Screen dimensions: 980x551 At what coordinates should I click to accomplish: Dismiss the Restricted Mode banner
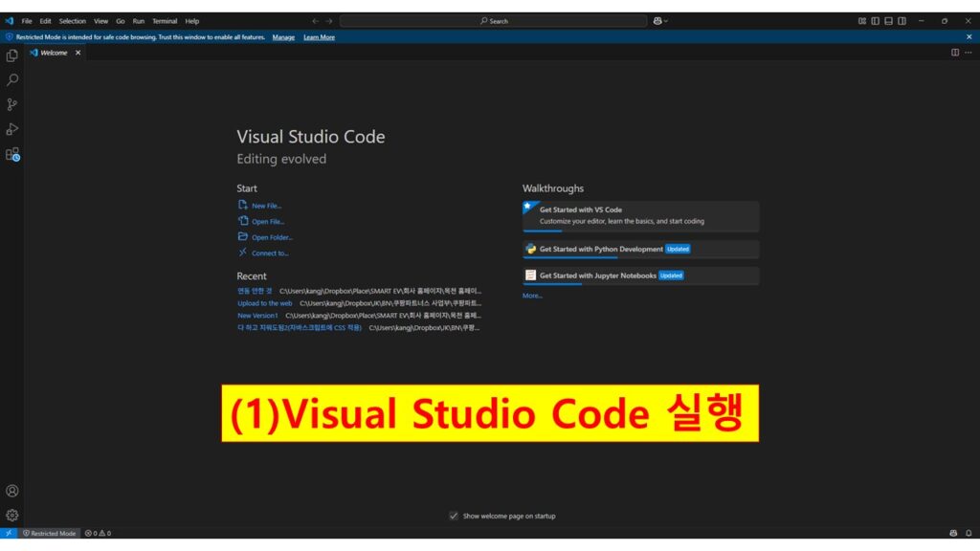969,37
